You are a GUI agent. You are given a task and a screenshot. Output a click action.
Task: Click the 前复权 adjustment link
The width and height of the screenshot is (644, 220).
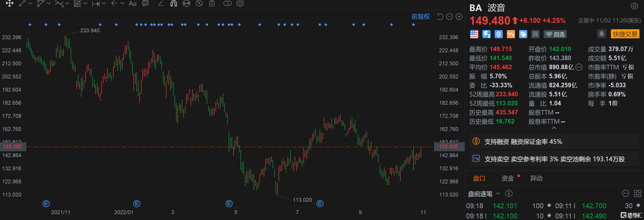coord(420,17)
